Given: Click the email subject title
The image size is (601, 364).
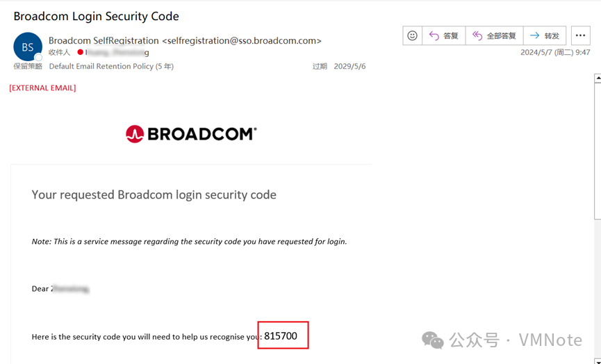Looking at the screenshot, I should (96, 16).
